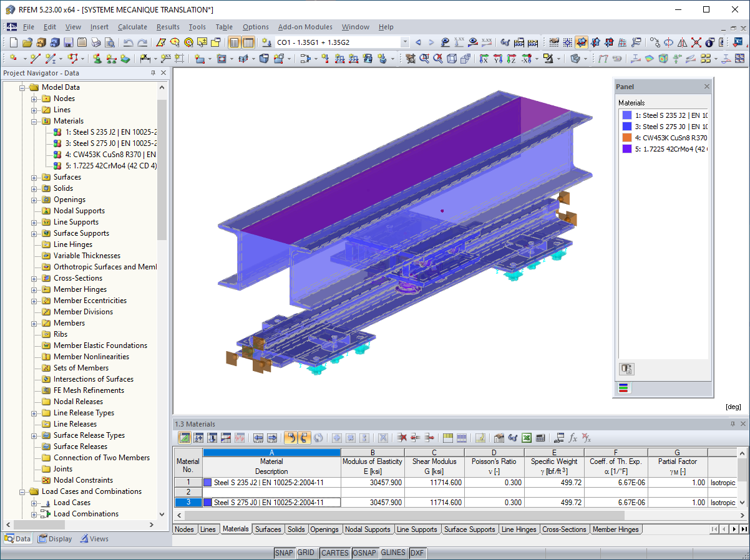750x560 pixels.
Task: Click the panel settings icon in Panel
Action: [x=626, y=369]
